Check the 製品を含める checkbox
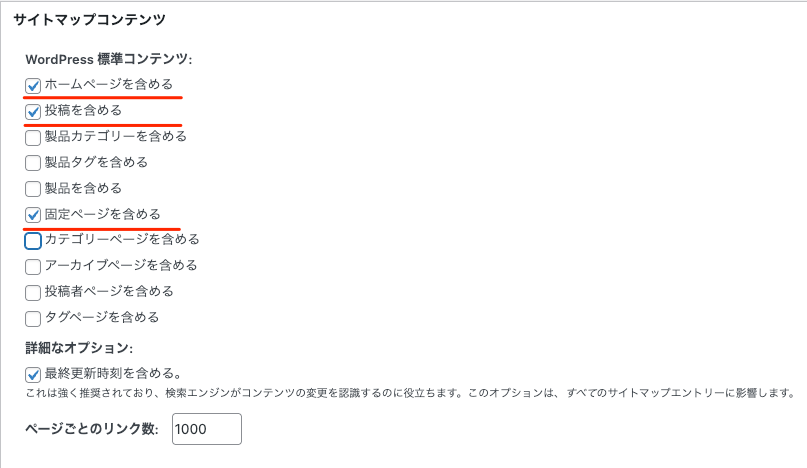This screenshot has width=807, height=468. (33, 189)
